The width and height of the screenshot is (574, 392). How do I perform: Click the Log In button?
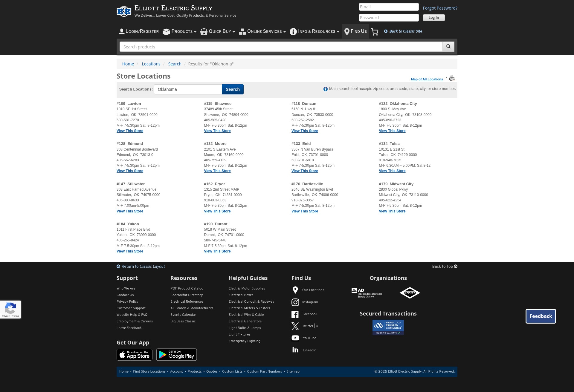click(434, 18)
